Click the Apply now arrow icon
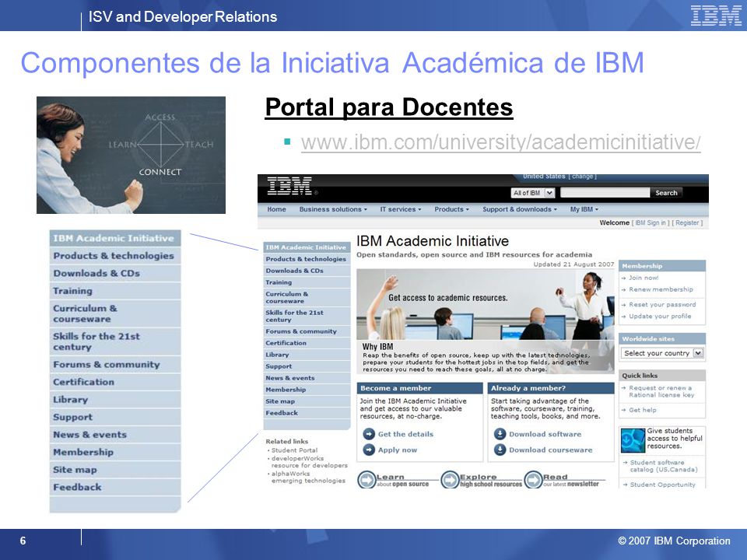 (369, 450)
